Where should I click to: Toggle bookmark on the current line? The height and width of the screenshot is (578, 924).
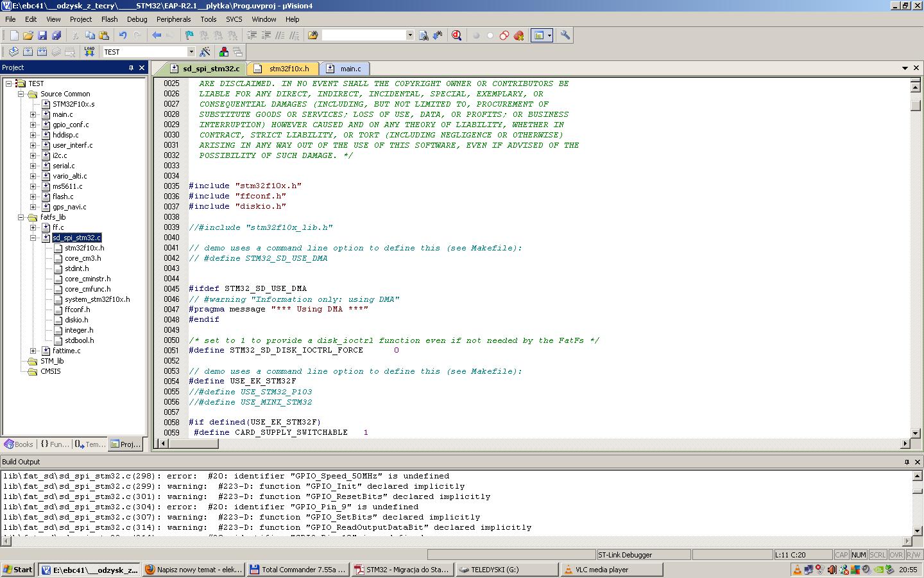pyautogui.click(x=189, y=35)
